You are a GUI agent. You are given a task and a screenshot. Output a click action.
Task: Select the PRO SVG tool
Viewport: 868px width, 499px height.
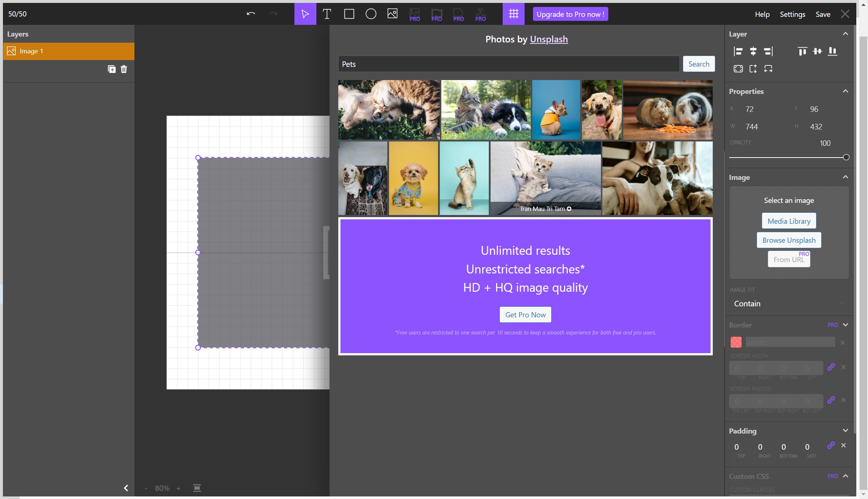pyautogui.click(x=458, y=15)
